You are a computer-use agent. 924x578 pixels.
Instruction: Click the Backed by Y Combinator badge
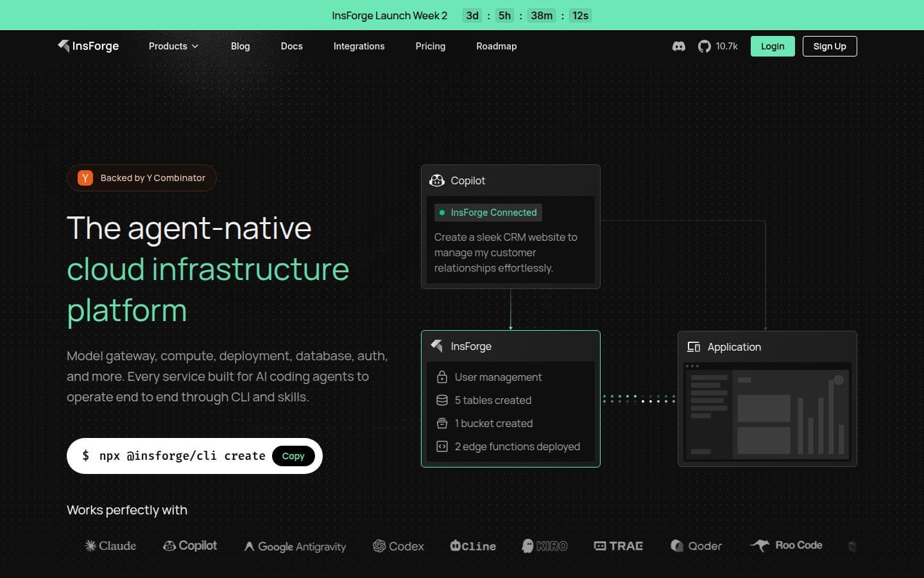142,178
